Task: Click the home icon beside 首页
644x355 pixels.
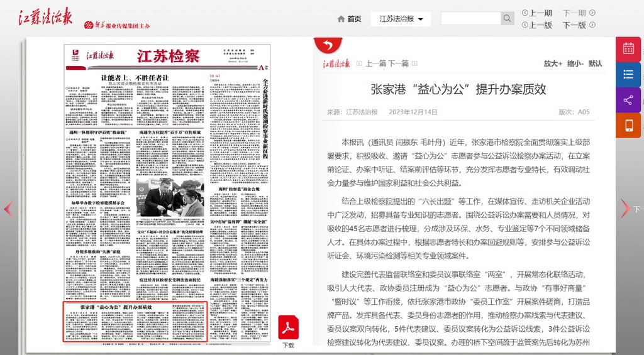Action: click(x=341, y=19)
